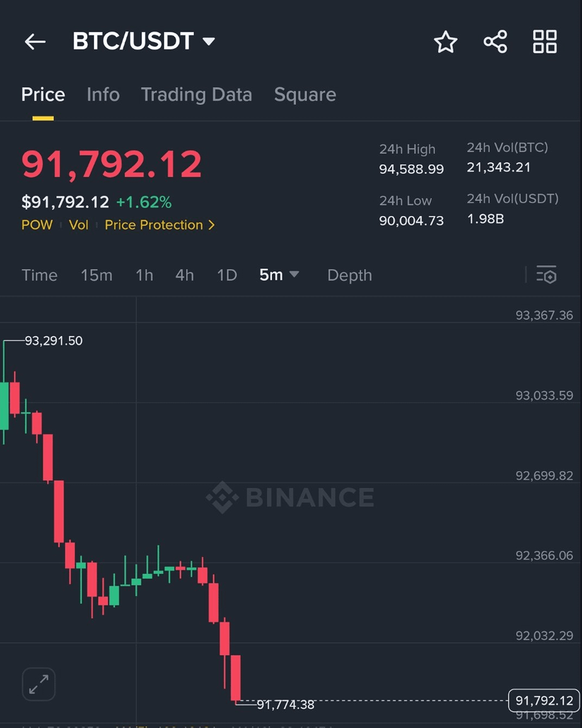Open the share icon

(495, 42)
